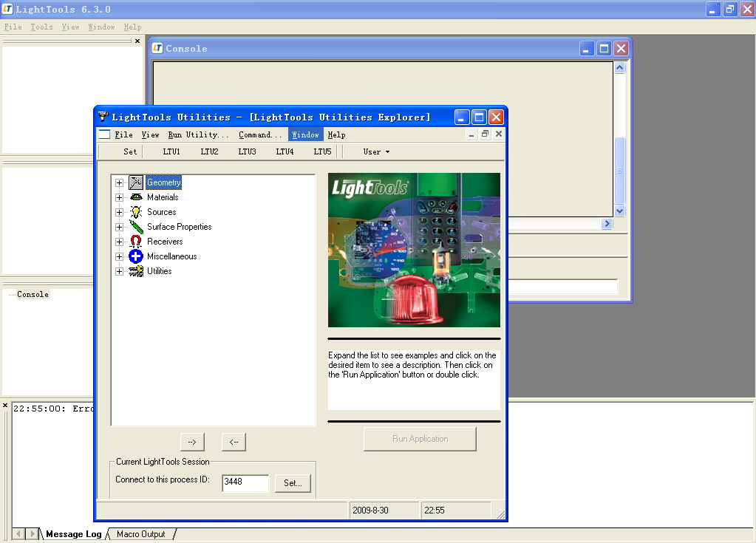The height and width of the screenshot is (543, 756).
Task: Click the LTU3 toolbar button
Action: tap(247, 151)
